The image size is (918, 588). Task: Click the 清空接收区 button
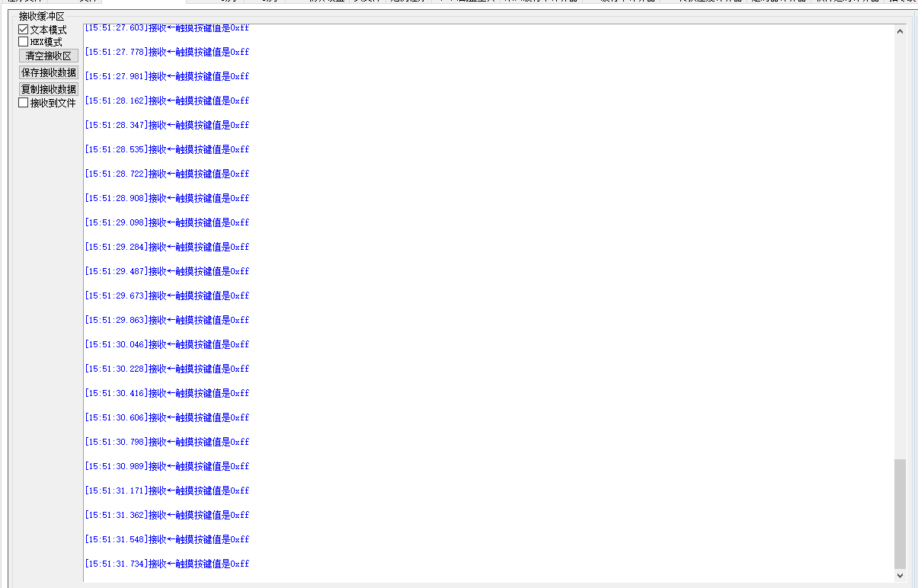49,56
